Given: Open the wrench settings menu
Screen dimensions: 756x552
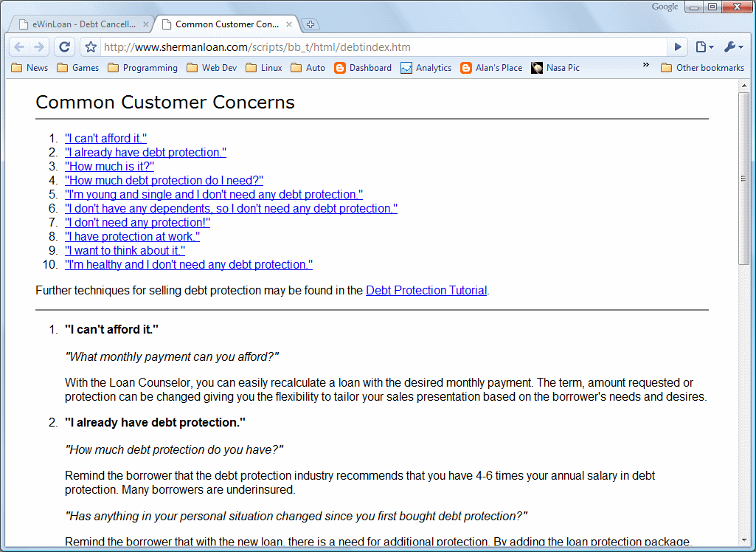Looking at the screenshot, I should [734, 46].
